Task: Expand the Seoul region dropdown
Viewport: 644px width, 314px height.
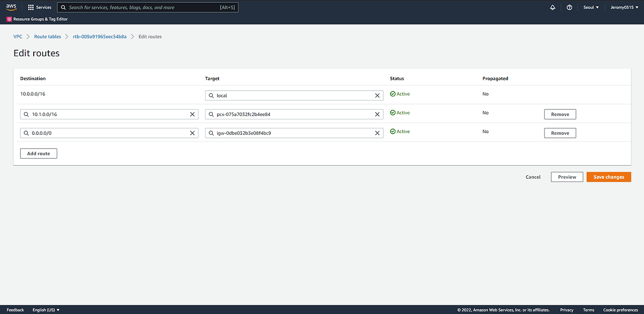Action: coord(591,8)
